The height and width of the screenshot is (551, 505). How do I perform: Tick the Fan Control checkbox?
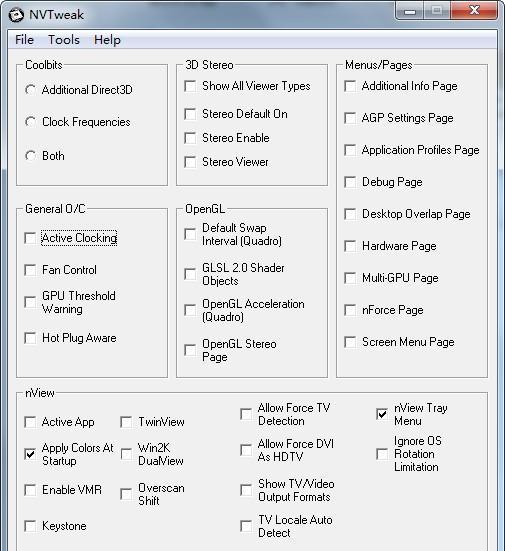click(x=30, y=270)
